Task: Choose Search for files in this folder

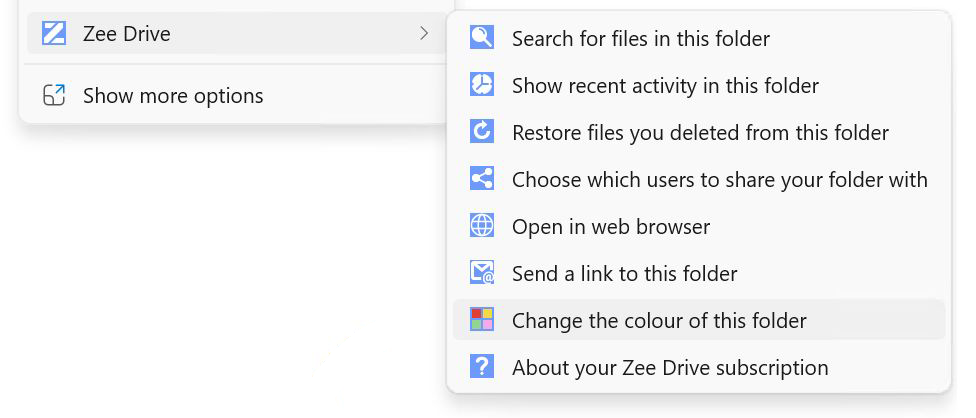Action: pos(641,39)
